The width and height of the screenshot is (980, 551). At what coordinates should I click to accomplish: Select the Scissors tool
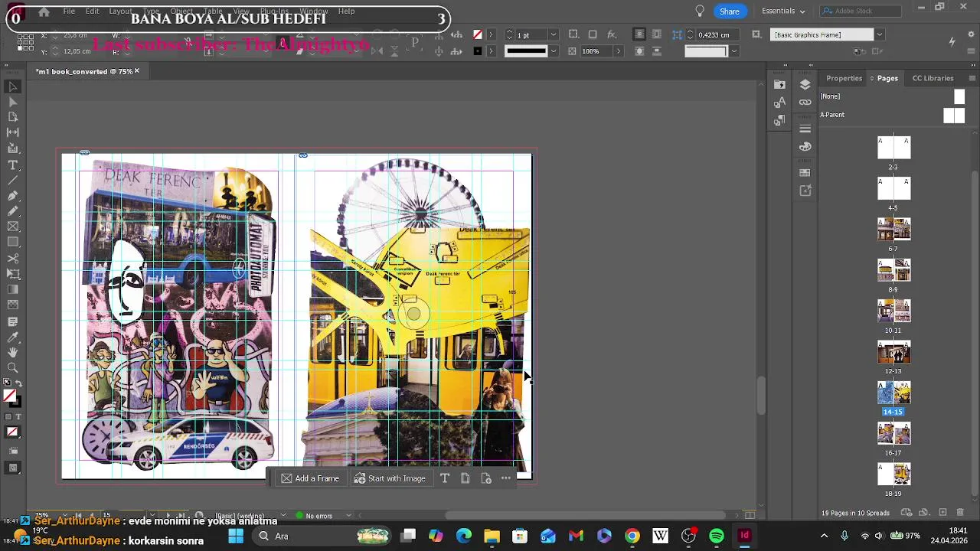pos(13,259)
